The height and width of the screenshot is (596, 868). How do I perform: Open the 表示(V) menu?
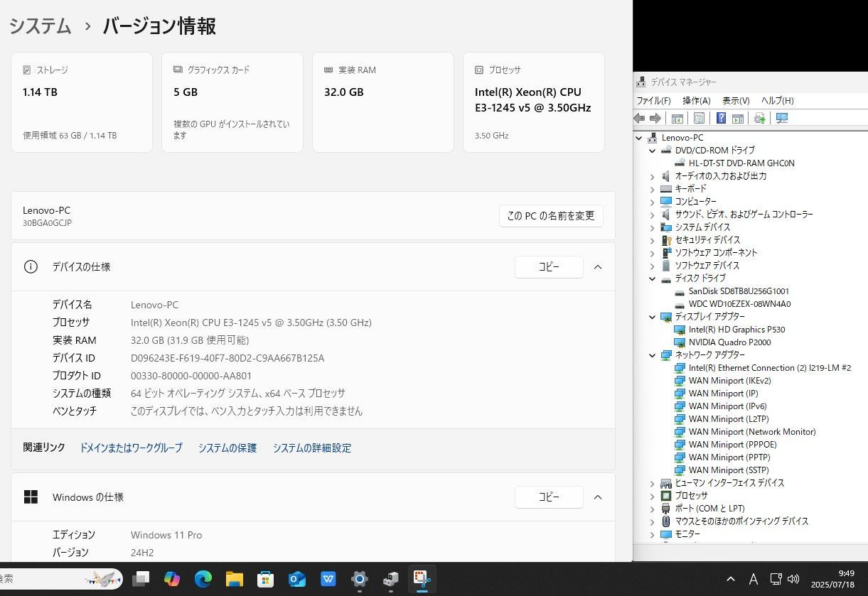pyautogui.click(x=735, y=100)
